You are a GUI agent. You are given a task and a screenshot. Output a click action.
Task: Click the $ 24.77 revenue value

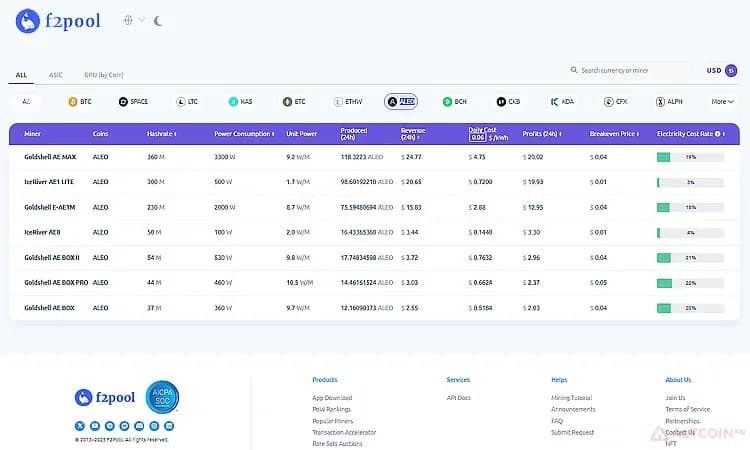pyautogui.click(x=411, y=157)
